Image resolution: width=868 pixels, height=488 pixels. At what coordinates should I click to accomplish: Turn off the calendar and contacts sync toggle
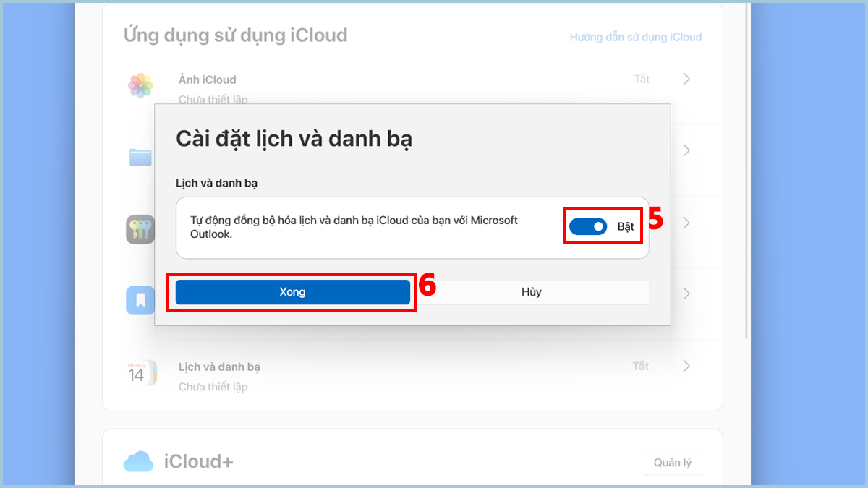pyautogui.click(x=588, y=226)
